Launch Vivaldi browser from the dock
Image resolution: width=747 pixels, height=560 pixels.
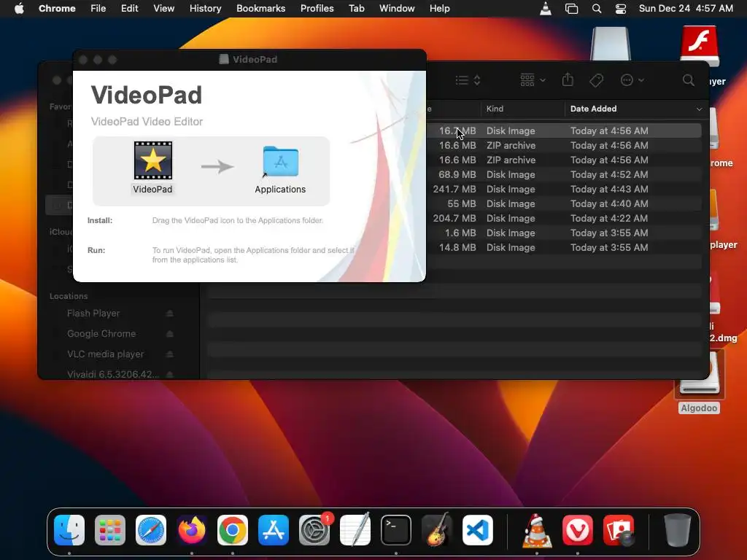578,530
